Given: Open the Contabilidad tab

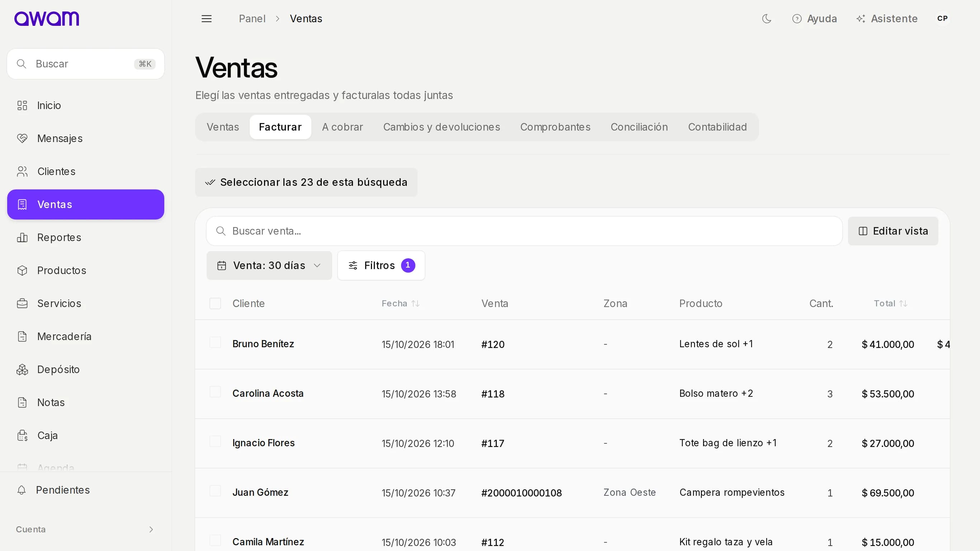Looking at the screenshot, I should point(717,127).
